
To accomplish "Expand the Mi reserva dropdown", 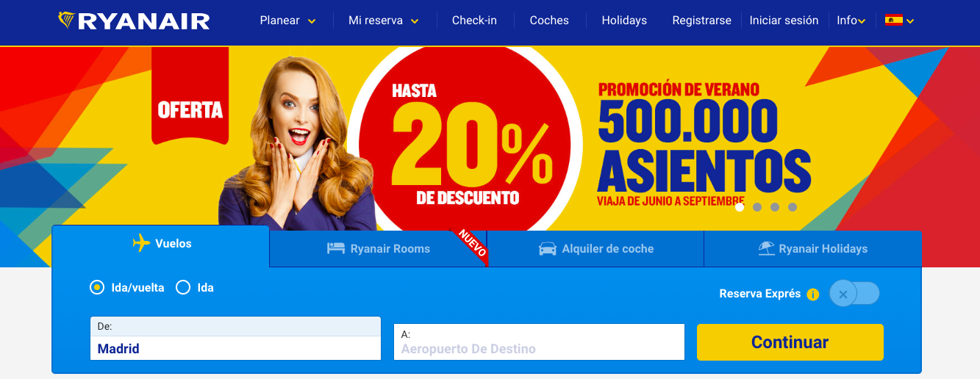I will click(x=383, y=21).
